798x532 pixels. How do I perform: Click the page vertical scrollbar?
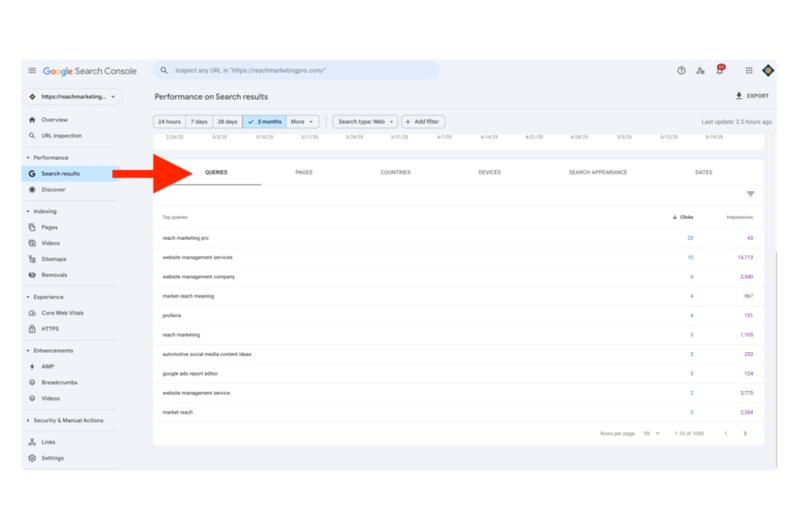coord(775,358)
